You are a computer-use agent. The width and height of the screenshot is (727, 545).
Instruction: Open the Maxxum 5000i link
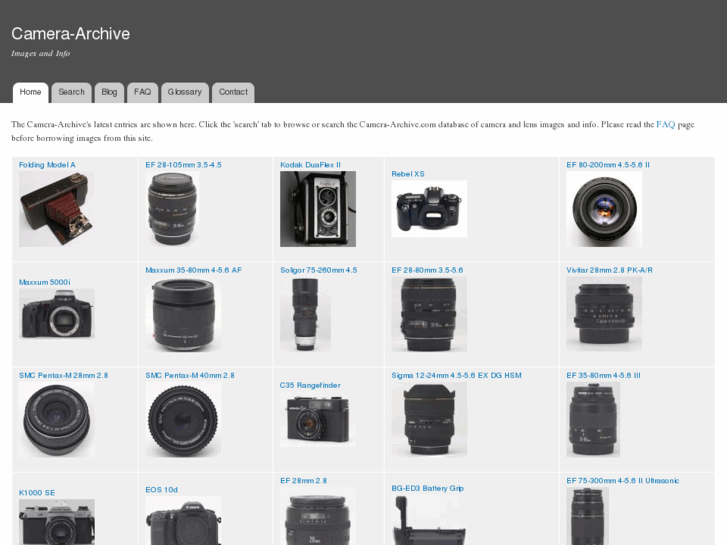click(x=45, y=282)
